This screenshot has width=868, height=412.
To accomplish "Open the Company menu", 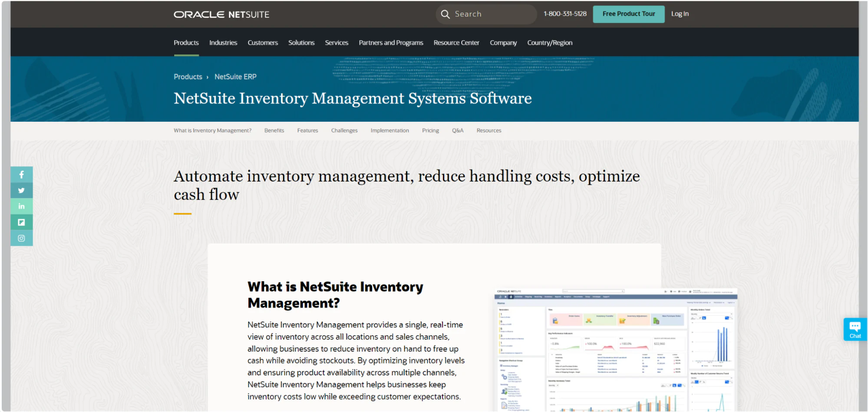I will 503,43.
